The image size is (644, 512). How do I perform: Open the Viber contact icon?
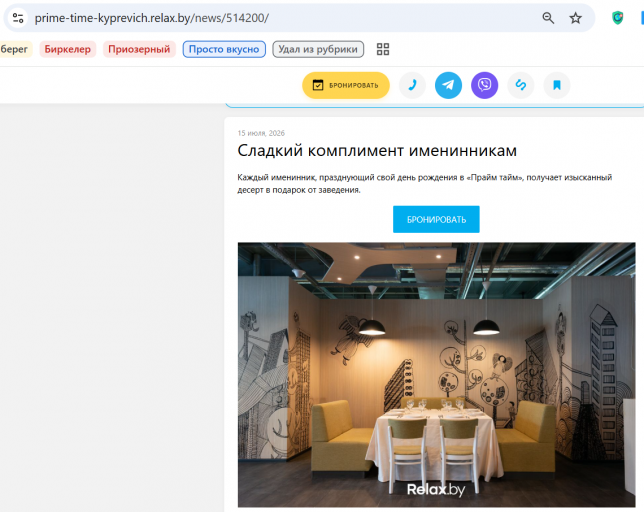coord(485,85)
